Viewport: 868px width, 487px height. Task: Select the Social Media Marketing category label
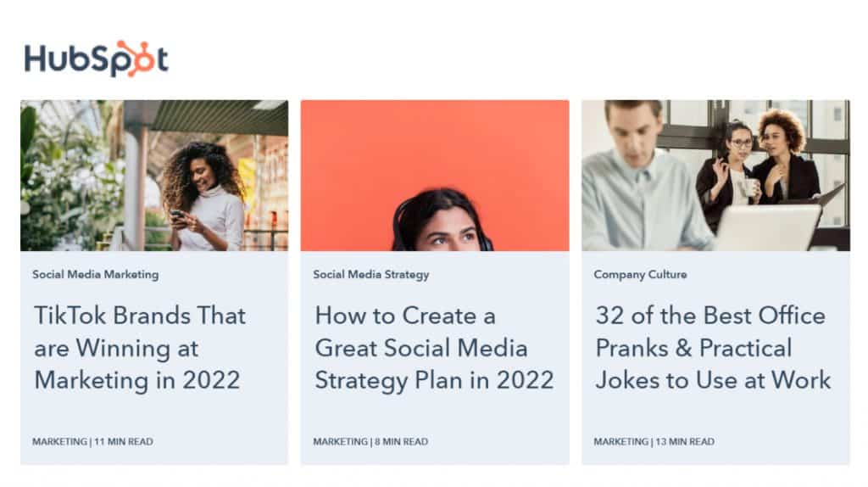95,274
